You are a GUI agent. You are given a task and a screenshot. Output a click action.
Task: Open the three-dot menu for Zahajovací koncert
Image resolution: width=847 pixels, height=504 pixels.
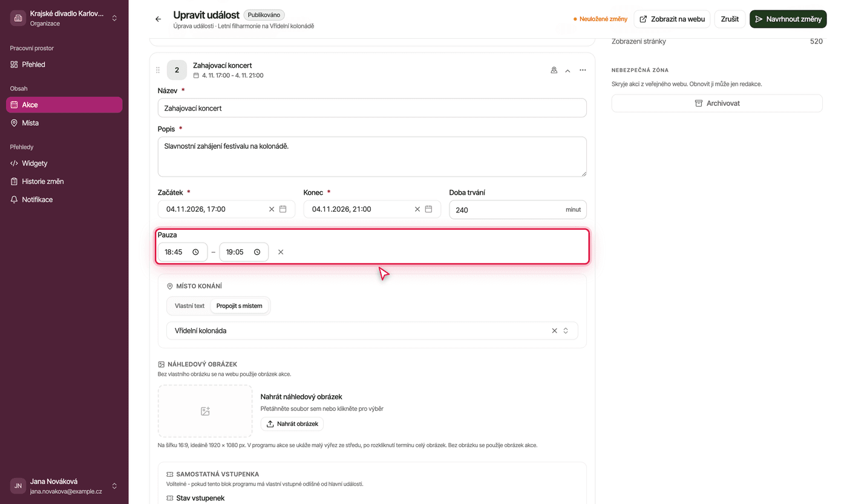583,70
